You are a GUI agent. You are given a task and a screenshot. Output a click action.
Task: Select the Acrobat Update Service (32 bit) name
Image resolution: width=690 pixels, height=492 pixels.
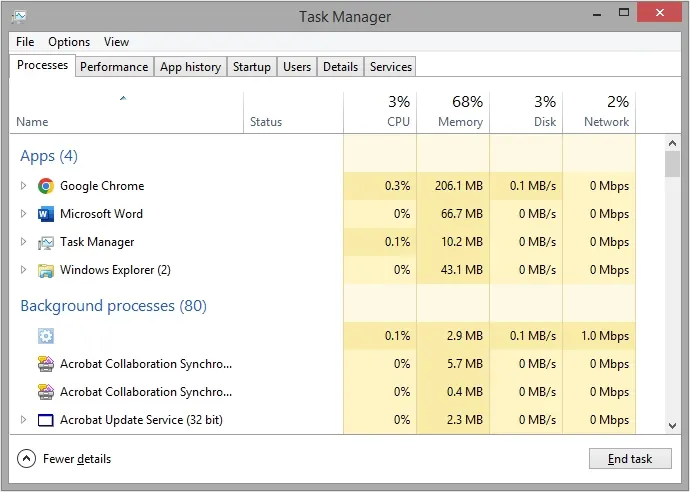(141, 420)
